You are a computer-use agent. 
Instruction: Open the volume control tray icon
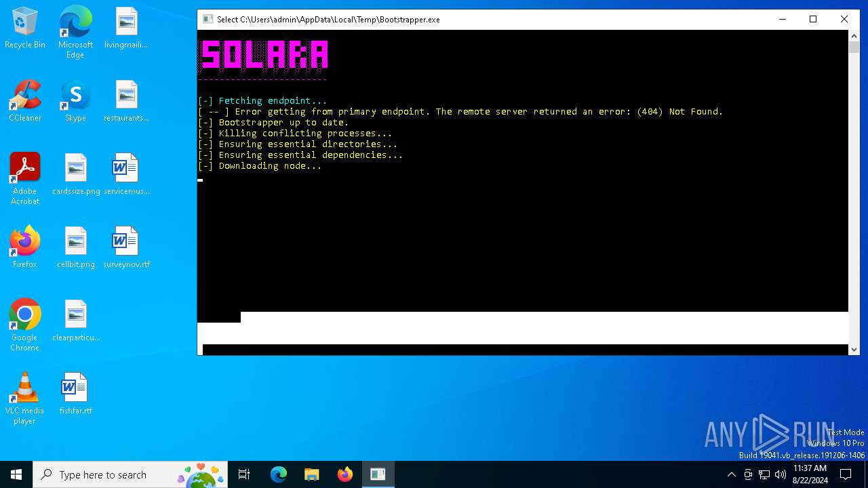781,474
